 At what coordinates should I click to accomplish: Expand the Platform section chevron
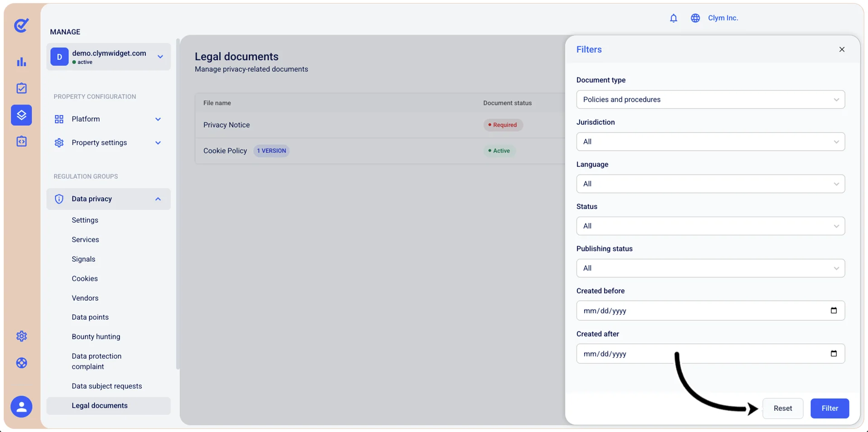pyautogui.click(x=158, y=119)
